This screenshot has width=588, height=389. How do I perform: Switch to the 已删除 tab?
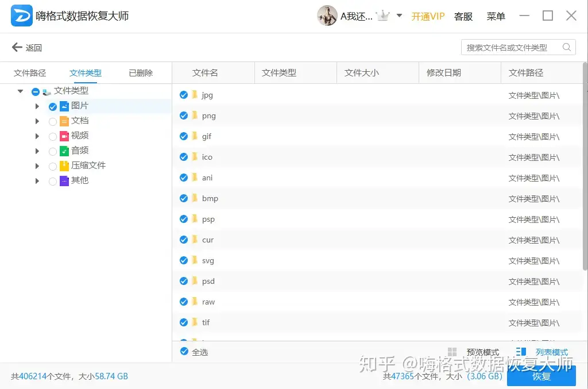141,73
